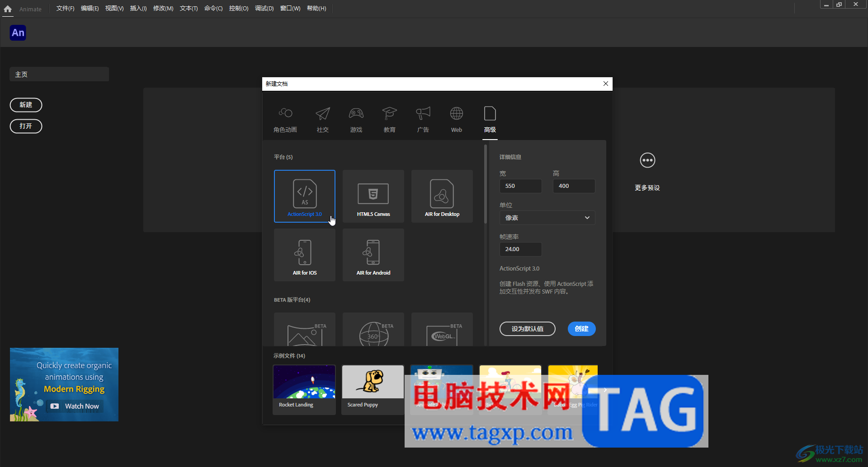The image size is (868, 467).
Task: Select the 主页 home tab
Action: 59,75
